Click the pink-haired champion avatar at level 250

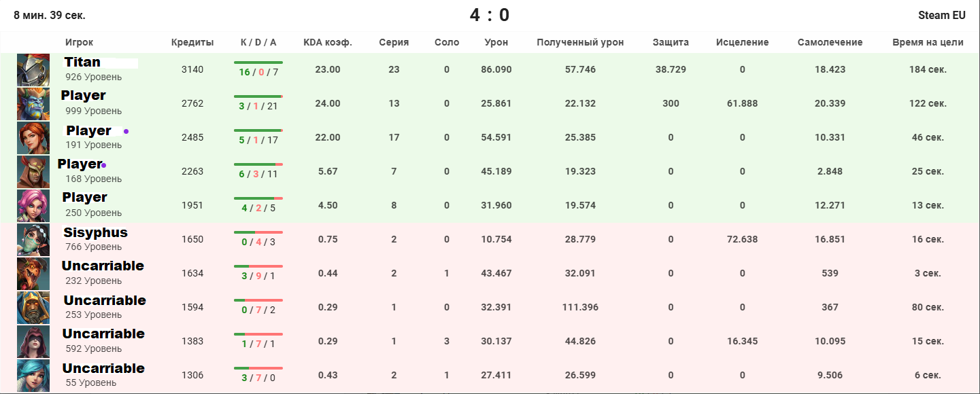[x=33, y=206]
